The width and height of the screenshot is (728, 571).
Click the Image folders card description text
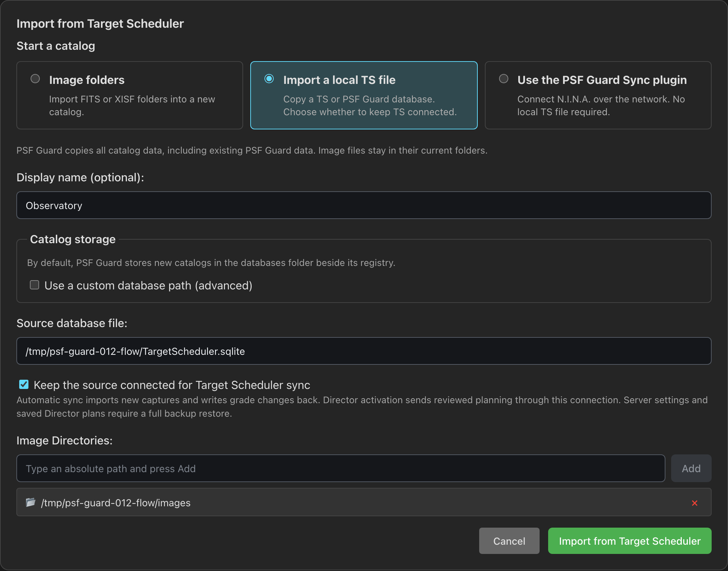coord(132,106)
